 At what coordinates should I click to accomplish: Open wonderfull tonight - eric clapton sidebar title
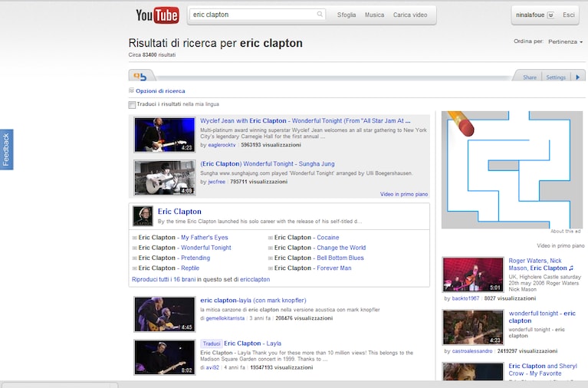point(542,317)
